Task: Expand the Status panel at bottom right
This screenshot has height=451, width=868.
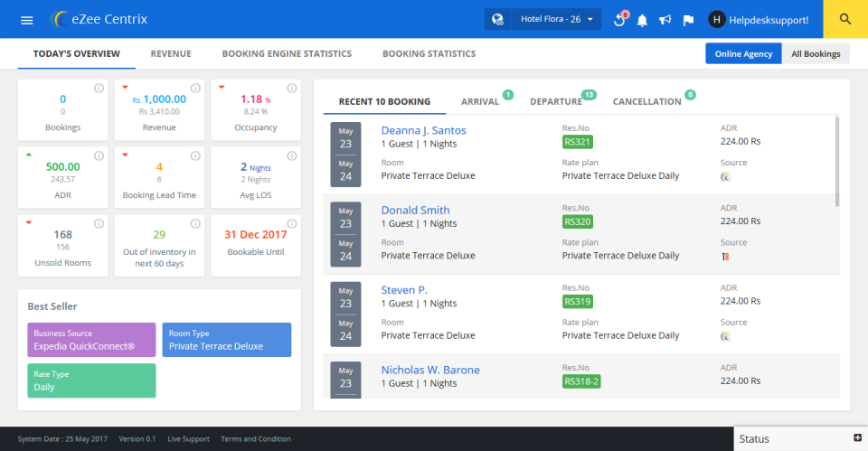Action: [856, 438]
